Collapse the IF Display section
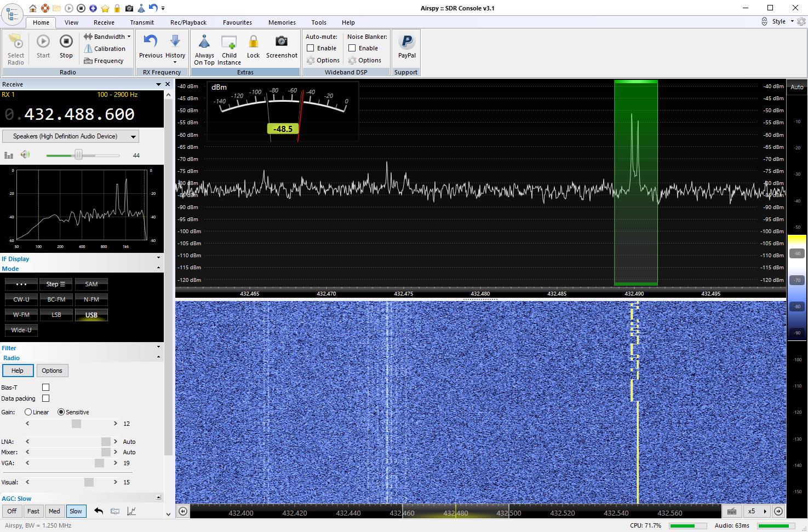The width and height of the screenshot is (808, 532). (x=158, y=258)
